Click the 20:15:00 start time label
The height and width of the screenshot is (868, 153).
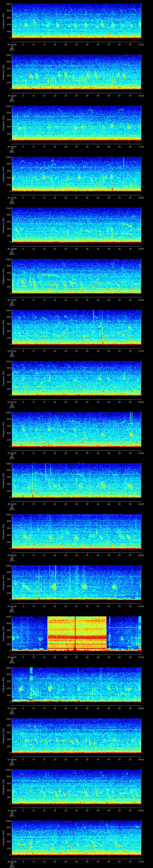(12, 96)
